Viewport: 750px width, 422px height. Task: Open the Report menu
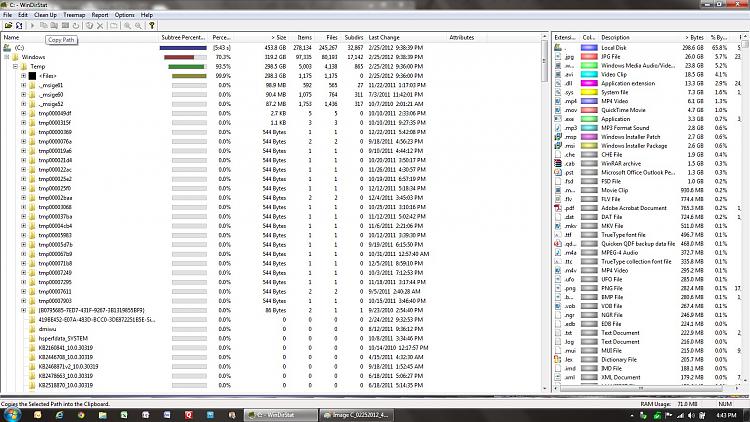click(100, 15)
